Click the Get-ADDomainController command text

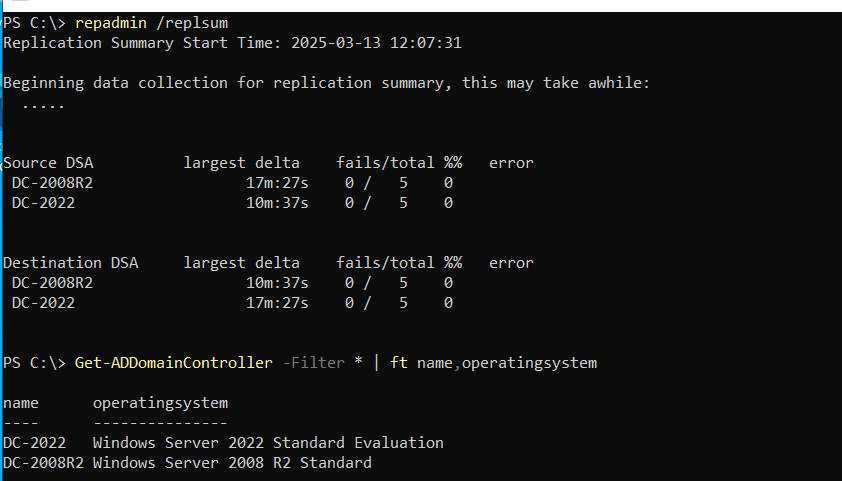[x=173, y=363]
